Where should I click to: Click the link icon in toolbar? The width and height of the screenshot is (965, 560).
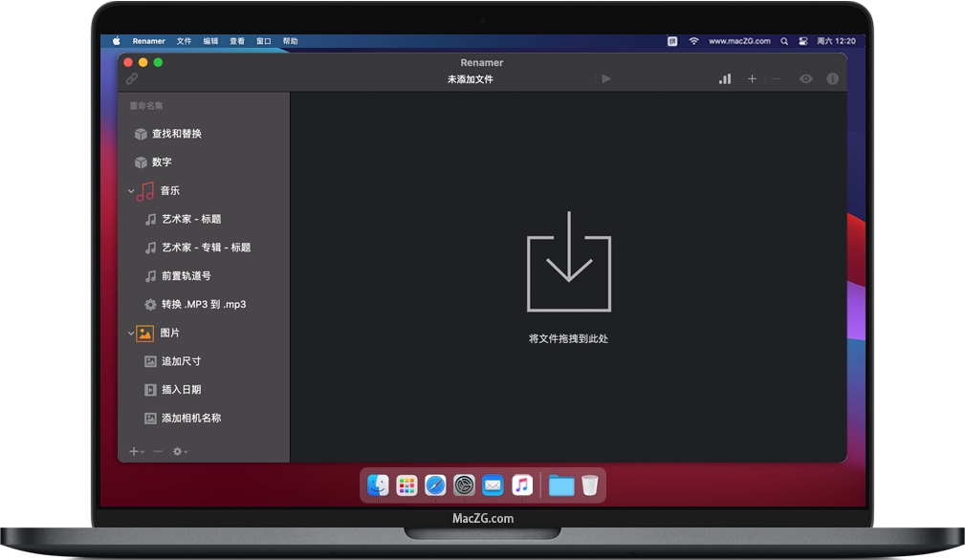click(x=132, y=79)
